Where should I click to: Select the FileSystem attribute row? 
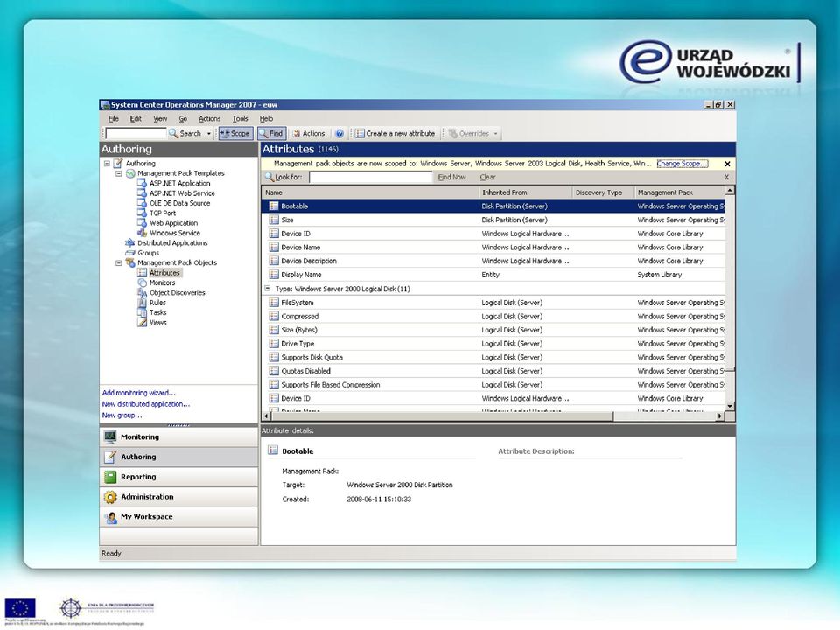[x=493, y=303]
